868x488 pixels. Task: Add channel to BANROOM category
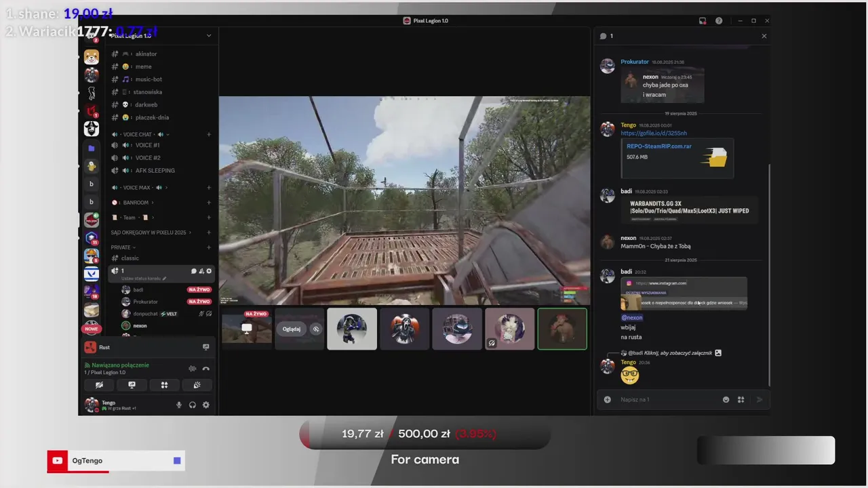point(209,202)
